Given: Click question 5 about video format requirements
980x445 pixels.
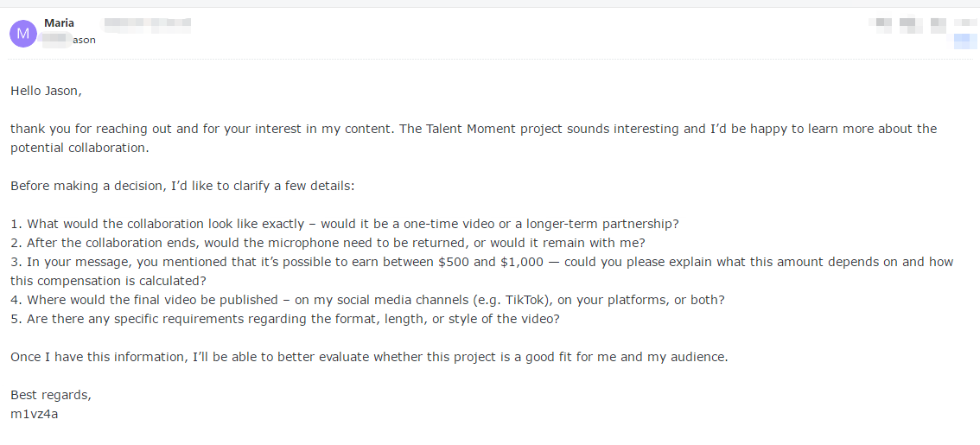Looking at the screenshot, I should pos(285,319).
